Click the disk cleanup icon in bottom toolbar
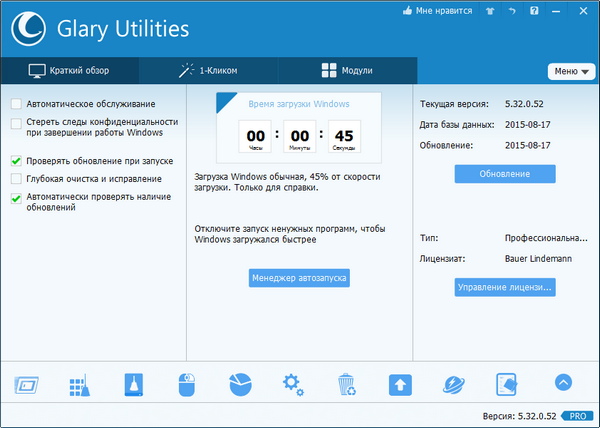The image size is (600, 428). pyautogui.click(x=134, y=384)
